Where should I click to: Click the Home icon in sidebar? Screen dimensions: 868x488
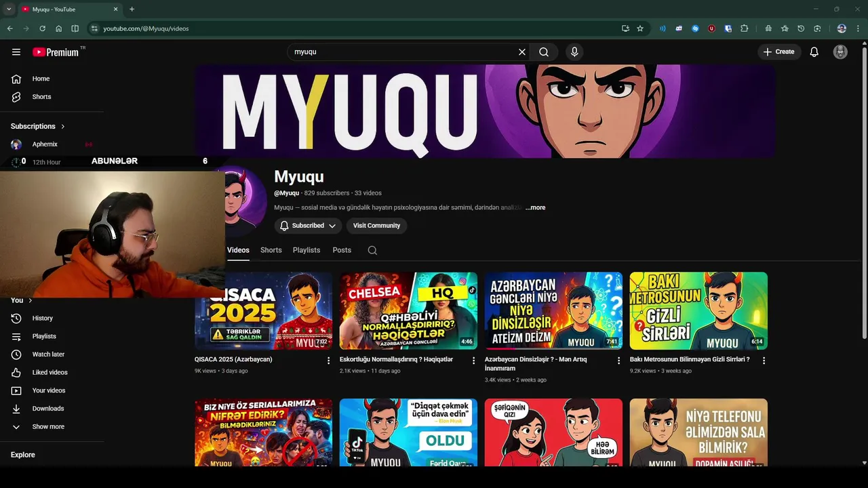coord(16,79)
